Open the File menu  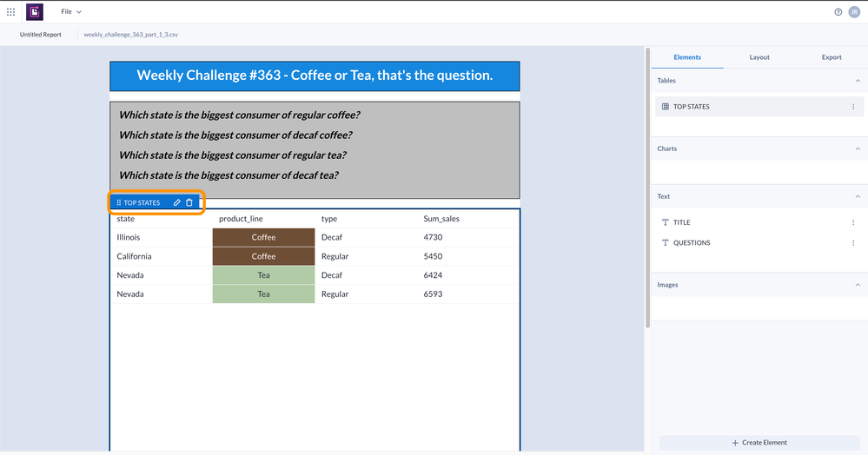[x=71, y=11]
